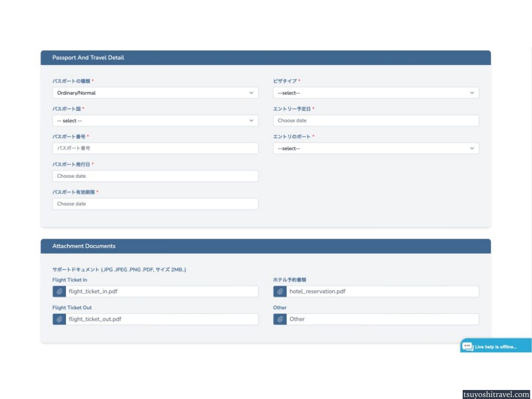Open the passport type Ordinary/Normal dropdown
This screenshot has width=532, height=399.
click(155, 93)
